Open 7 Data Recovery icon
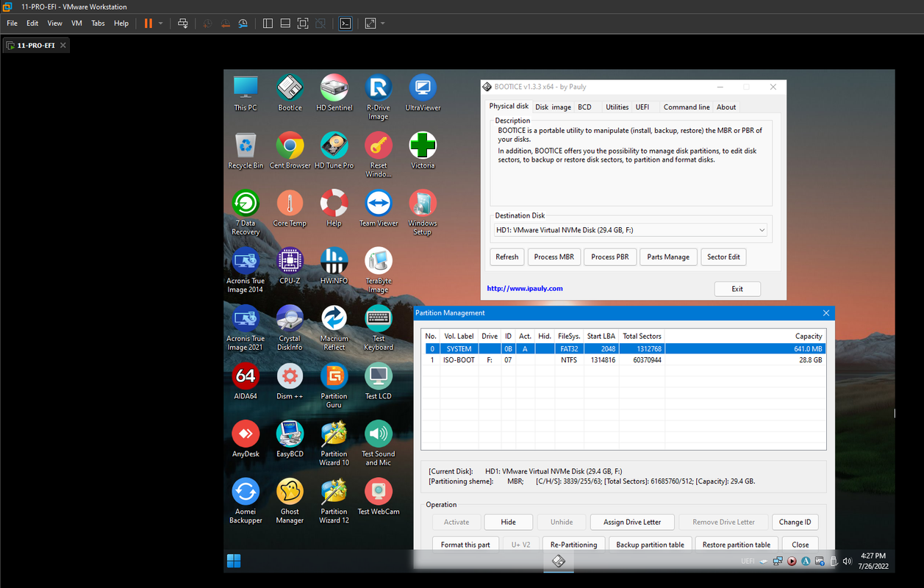The width and height of the screenshot is (924, 588). pyautogui.click(x=246, y=213)
